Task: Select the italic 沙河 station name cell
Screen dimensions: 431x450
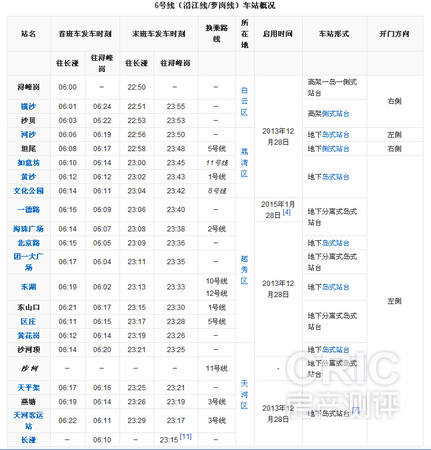Action: 29,368
